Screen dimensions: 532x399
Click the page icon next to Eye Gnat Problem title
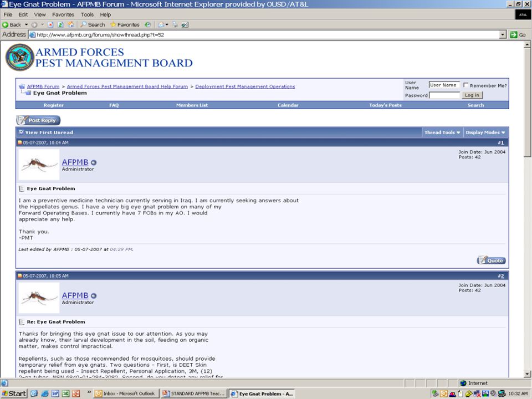pos(22,188)
